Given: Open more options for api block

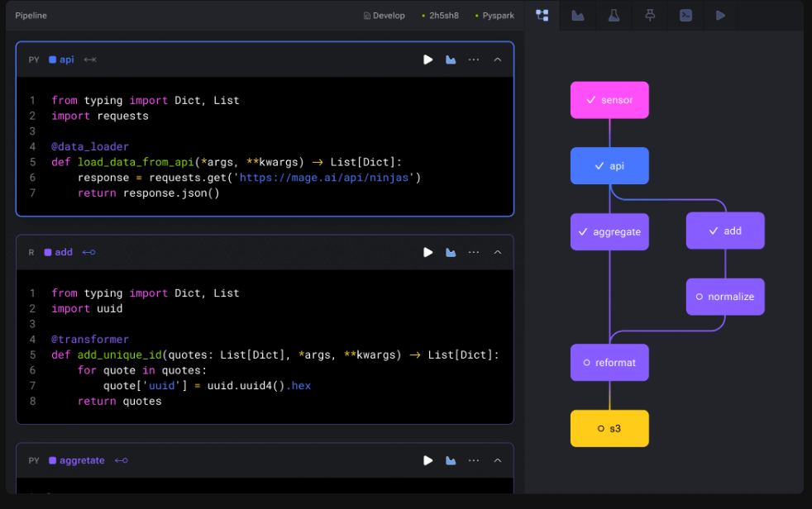Looking at the screenshot, I should point(474,59).
